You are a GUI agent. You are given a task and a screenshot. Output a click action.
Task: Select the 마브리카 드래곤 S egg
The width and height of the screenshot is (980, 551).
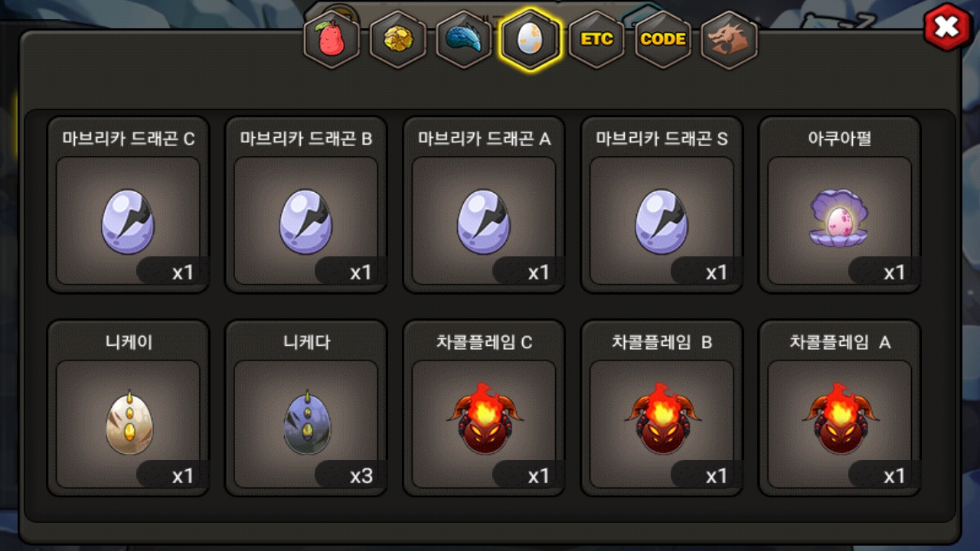pos(661,204)
